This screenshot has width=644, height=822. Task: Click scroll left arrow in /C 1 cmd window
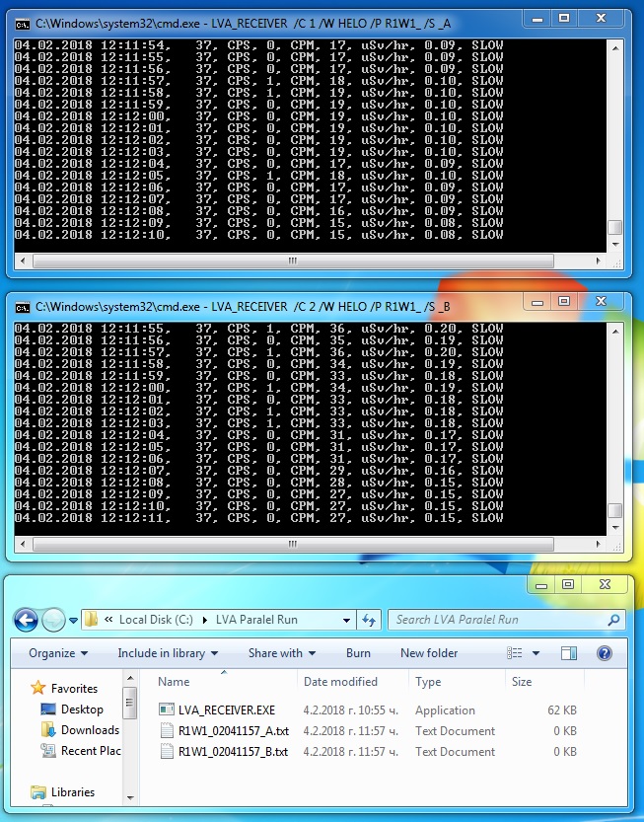click(22, 261)
